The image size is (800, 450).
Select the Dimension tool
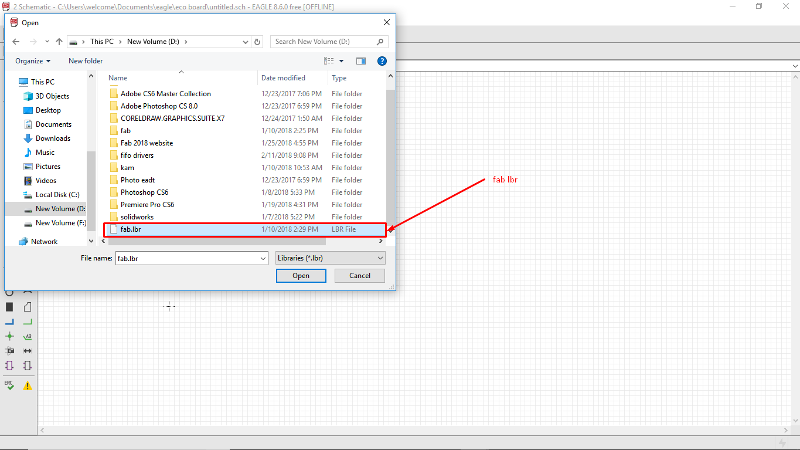(28, 351)
